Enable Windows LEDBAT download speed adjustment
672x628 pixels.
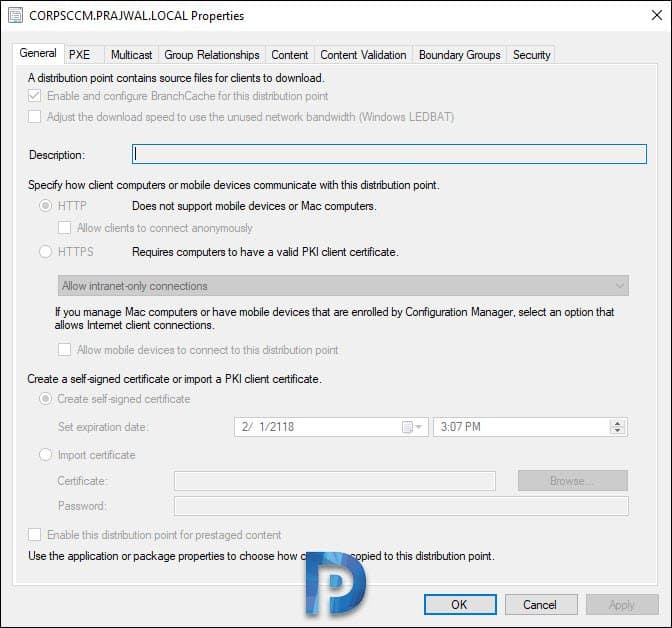(35, 117)
